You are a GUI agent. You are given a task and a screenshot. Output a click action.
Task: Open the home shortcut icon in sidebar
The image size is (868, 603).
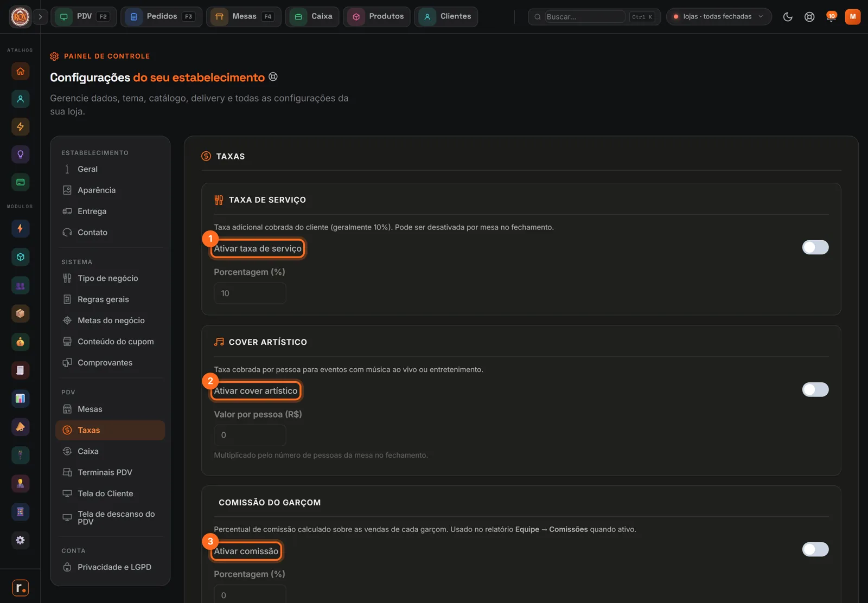click(20, 71)
